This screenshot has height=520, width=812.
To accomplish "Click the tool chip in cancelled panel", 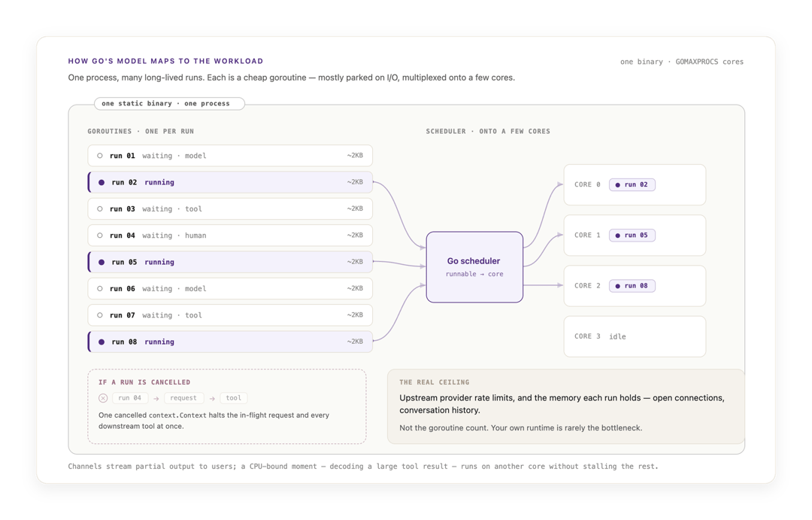I will point(234,398).
